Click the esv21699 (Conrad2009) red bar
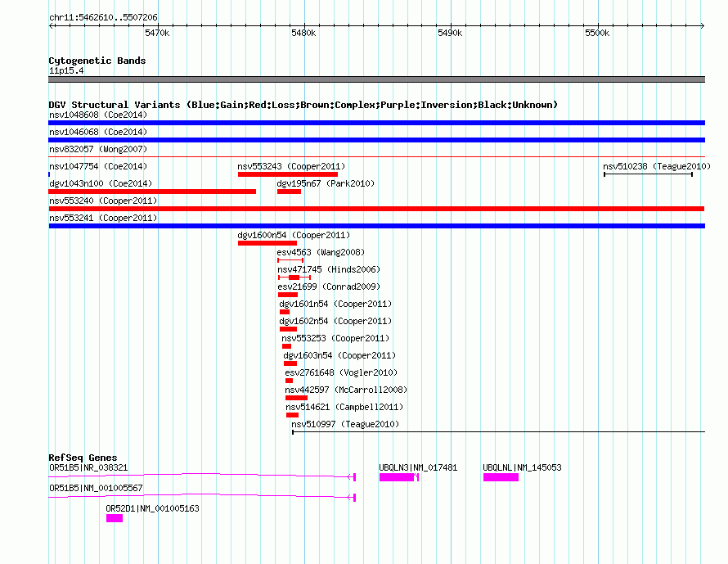This screenshot has height=564, width=728. pyautogui.click(x=288, y=295)
